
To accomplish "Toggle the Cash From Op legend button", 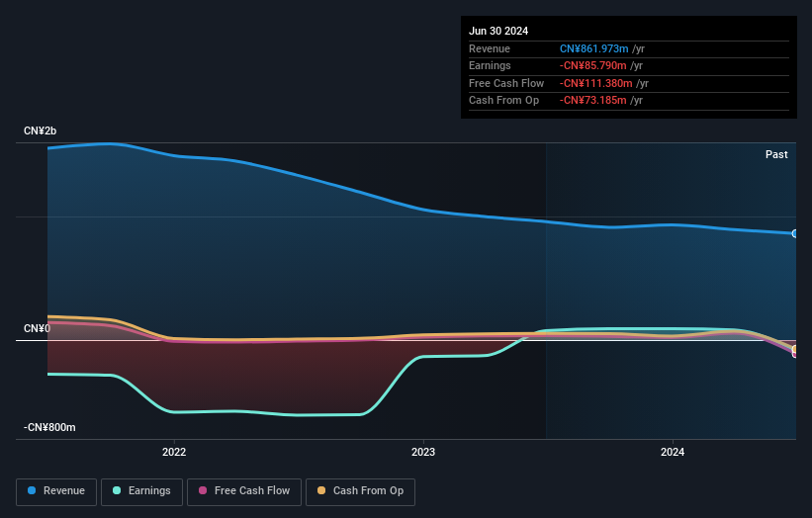I will [360, 491].
